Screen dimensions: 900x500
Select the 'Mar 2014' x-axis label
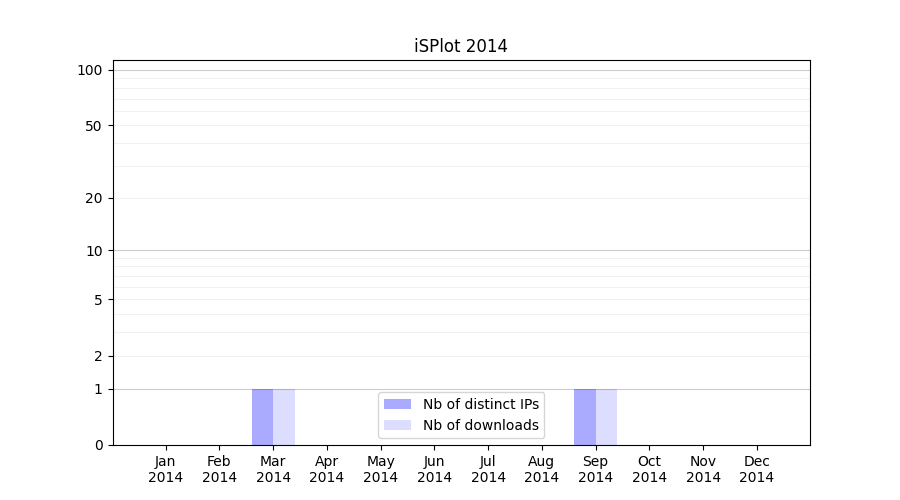(273, 469)
